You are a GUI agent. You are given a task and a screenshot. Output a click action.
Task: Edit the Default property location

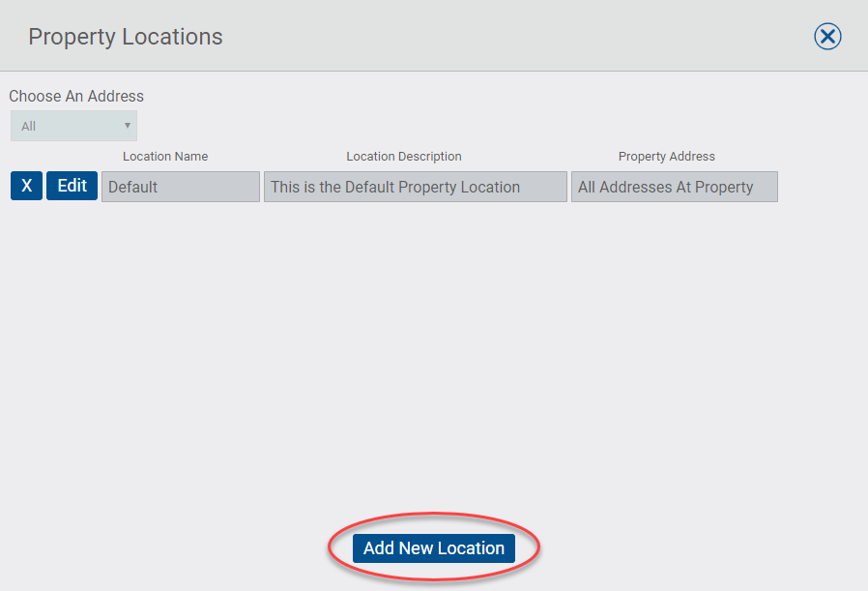pyautogui.click(x=72, y=186)
